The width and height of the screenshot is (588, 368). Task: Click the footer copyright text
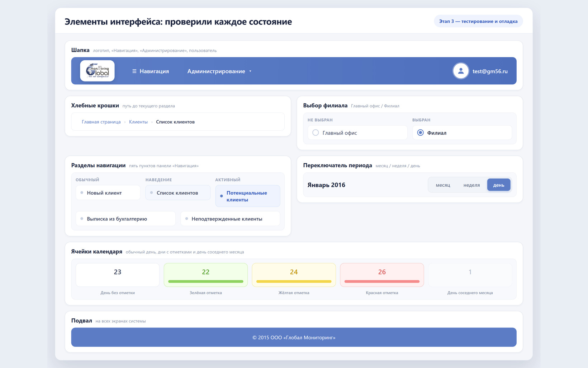[x=294, y=337]
